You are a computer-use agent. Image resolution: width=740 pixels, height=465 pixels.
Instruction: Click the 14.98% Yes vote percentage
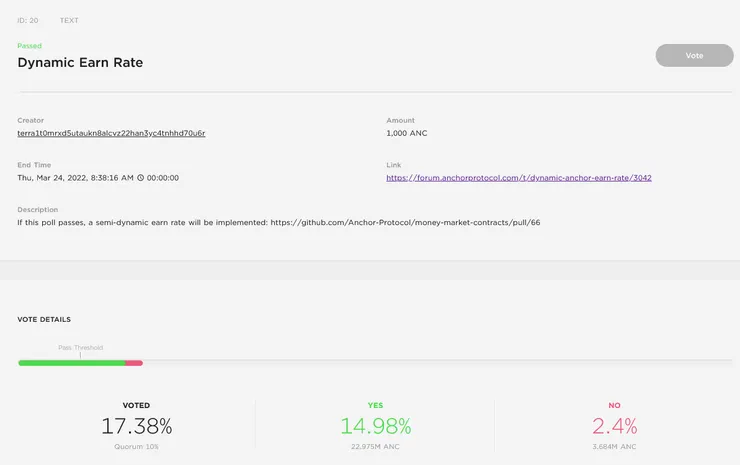[375, 426]
